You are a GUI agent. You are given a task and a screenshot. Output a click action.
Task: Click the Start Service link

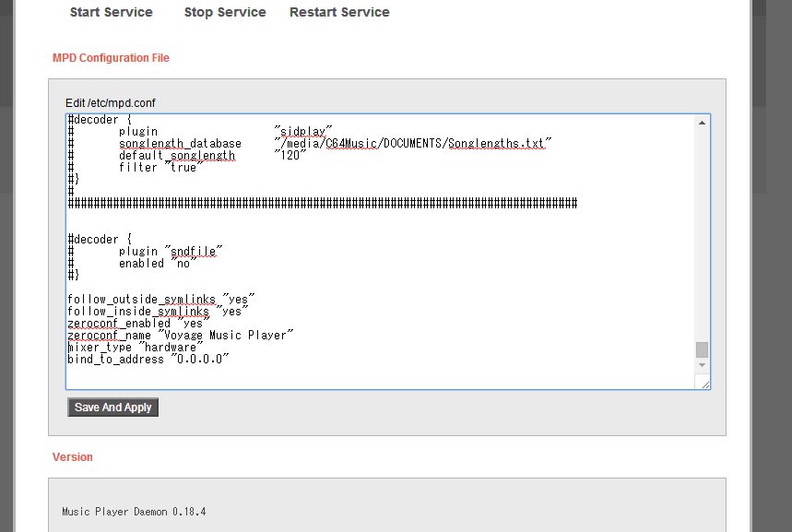point(111,12)
